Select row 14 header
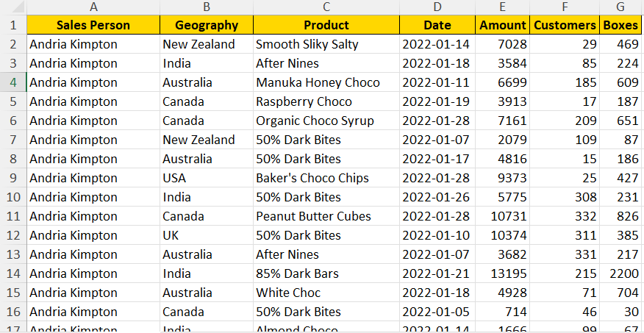644x333 pixels. click(13, 273)
